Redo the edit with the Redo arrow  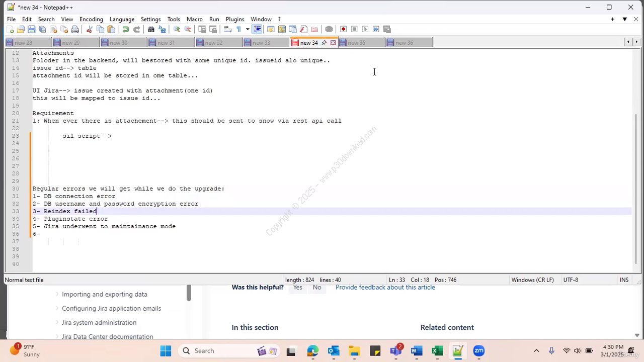tap(137, 29)
